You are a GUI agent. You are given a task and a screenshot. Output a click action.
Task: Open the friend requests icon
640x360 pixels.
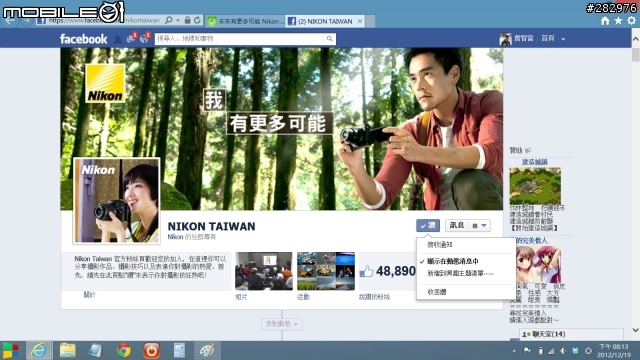(x=118, y=39)
